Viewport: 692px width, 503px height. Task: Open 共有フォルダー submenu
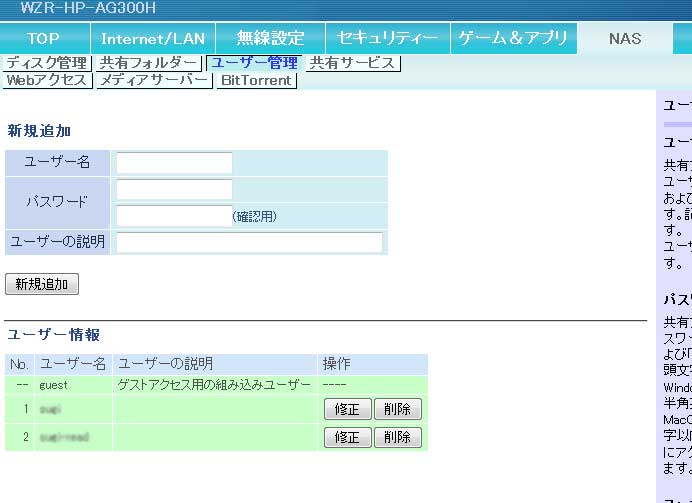(x=148, y=63)
